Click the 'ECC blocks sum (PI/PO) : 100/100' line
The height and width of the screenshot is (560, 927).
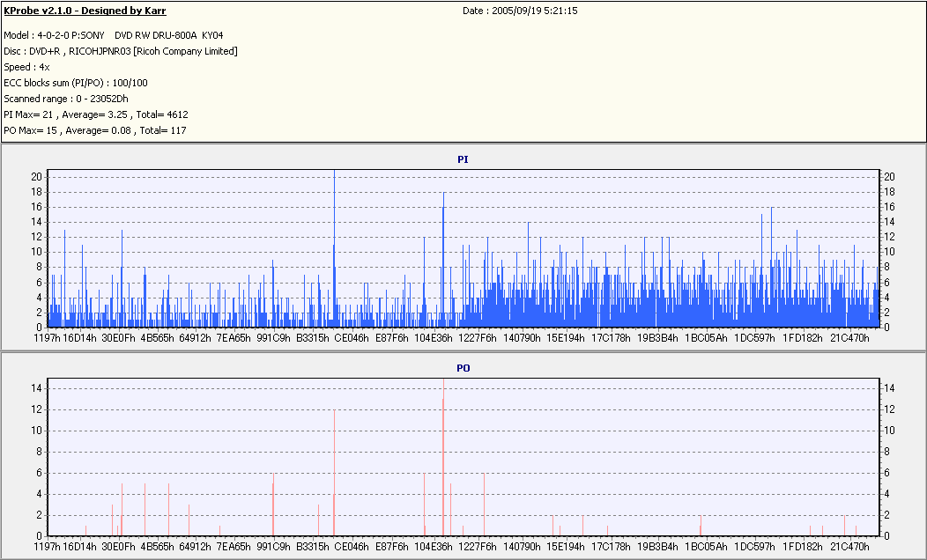coord(76,84)
